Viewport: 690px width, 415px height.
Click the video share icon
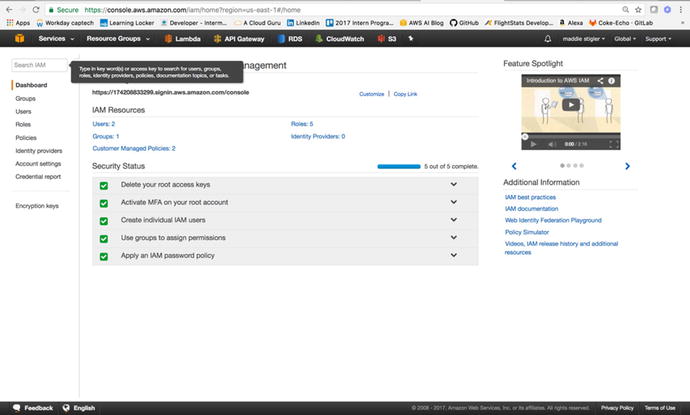(x=601, y=79)
